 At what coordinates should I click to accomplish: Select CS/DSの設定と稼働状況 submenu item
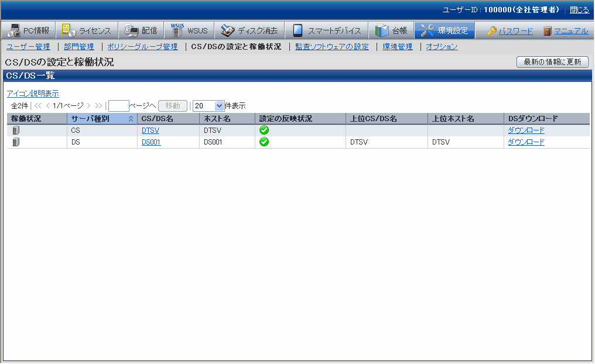(236, 47)
